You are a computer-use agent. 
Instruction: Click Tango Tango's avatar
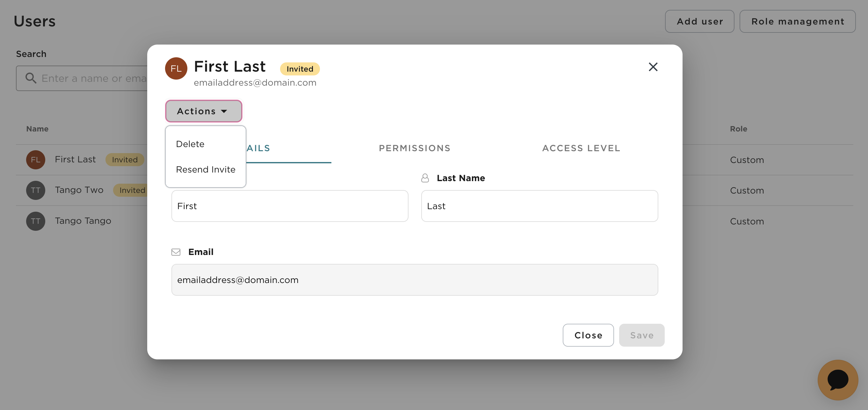pos(35,221)
